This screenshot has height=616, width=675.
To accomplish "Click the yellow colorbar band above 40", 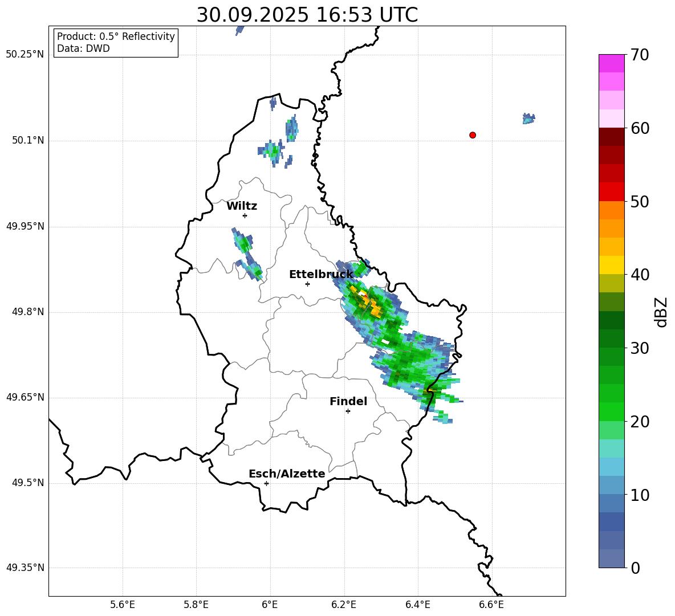I will 612,265.
